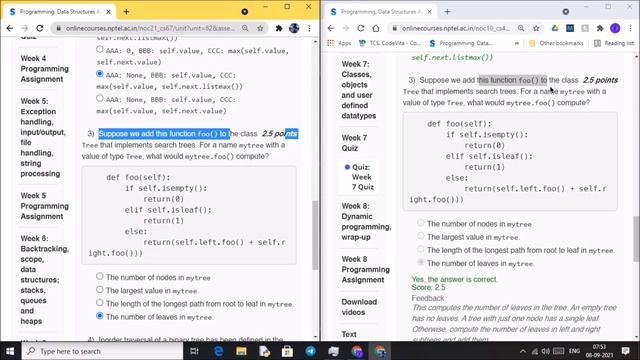The height and width of the screenshot is (360, 640).
Task: Select 'The number of leaves' in right window
Action: 421,262
